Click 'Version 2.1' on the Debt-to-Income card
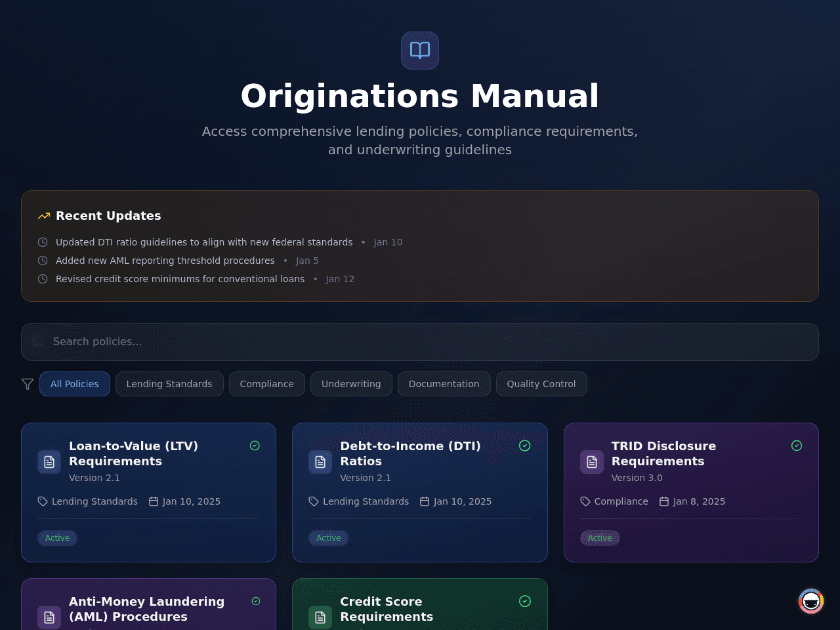Screen dimensions: 840x630 point(366,478)
